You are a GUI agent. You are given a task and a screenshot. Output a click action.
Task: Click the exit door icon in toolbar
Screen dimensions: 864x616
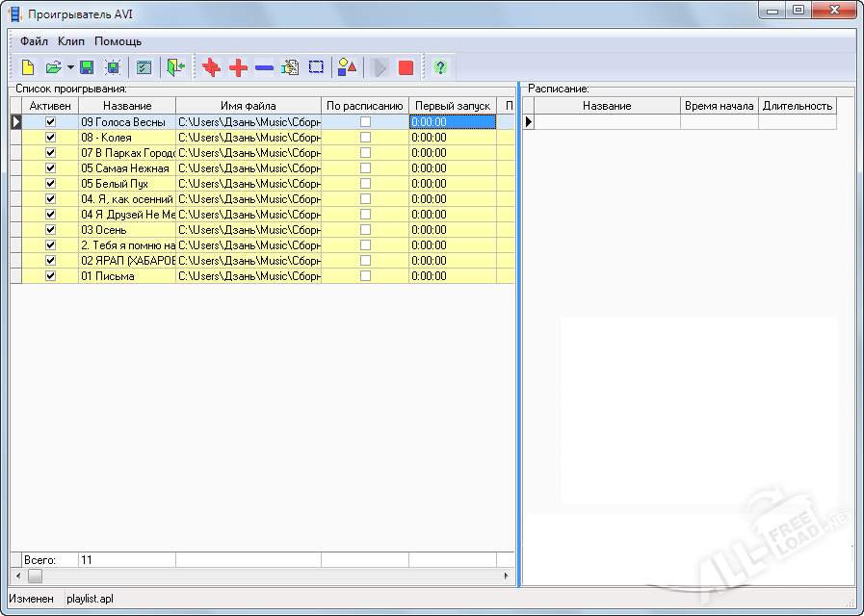(174, 67)
